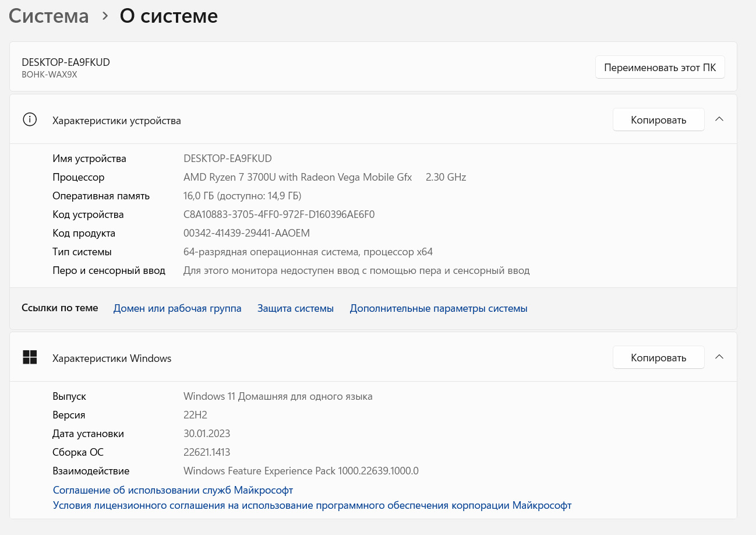This screenshot has width=756, height=535.
Task: Select the 22H2 version value
Action: (x=195, y=415)
